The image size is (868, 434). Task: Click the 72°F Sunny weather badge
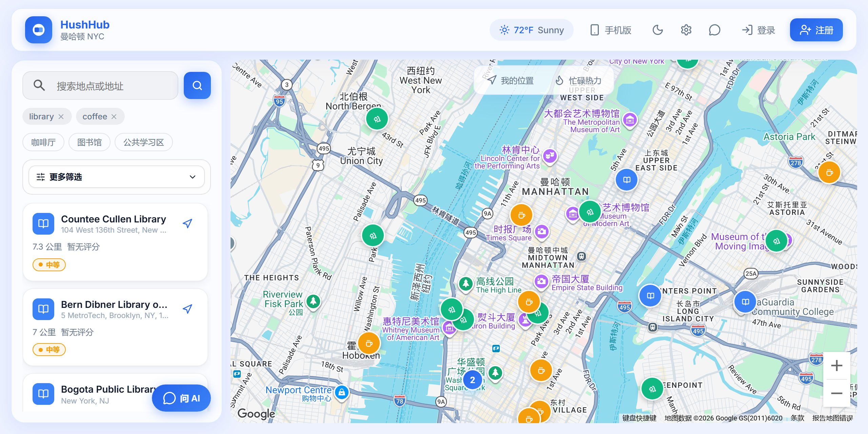[531, 30]
